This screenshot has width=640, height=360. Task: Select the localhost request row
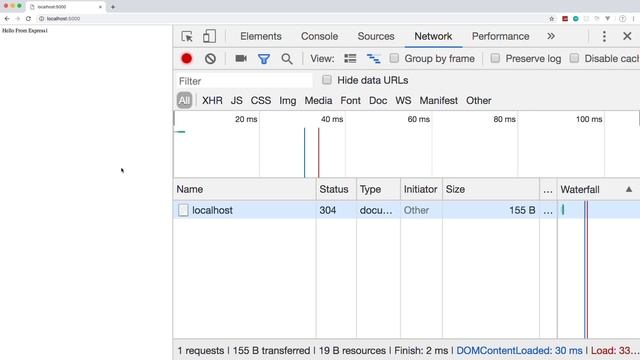point(407,210)
